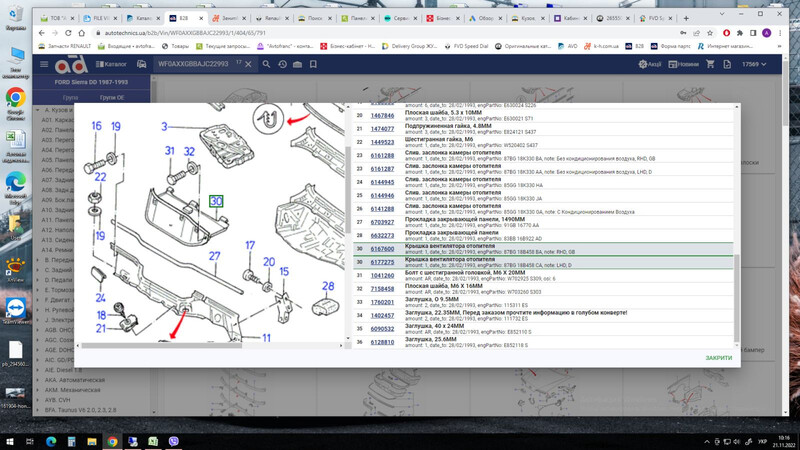Open Excel from the taskbar
The width and height of the screenshot is (800, 450).
point(153,441)
